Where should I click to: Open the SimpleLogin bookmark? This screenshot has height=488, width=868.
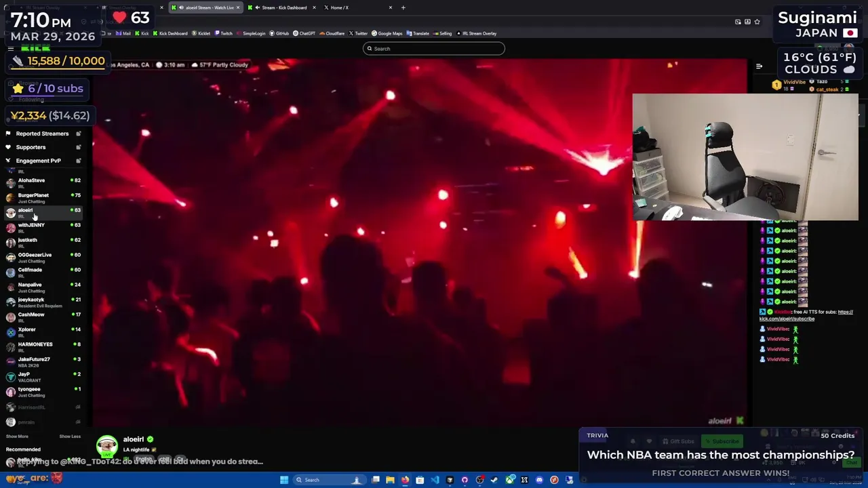[x=251, y=33]
